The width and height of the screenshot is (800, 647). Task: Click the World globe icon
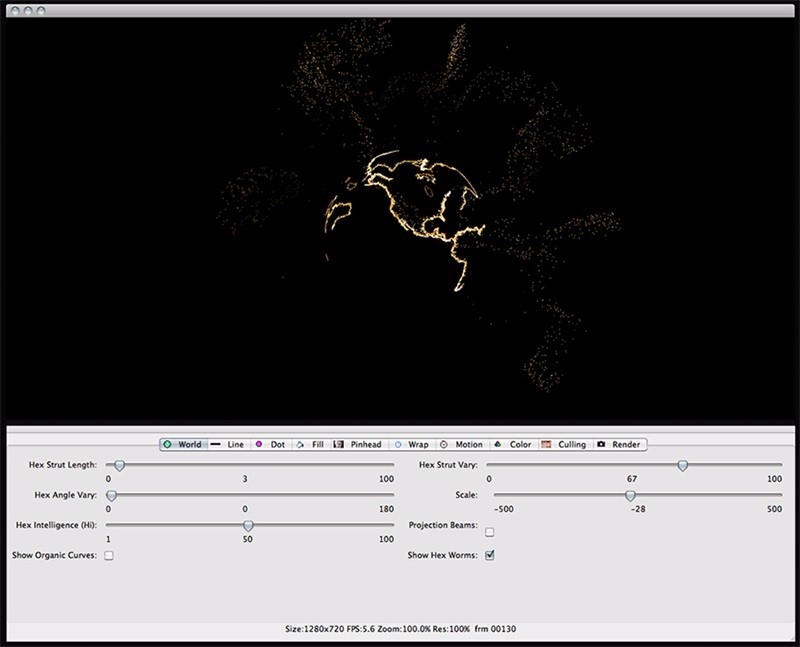click(168, 444)
